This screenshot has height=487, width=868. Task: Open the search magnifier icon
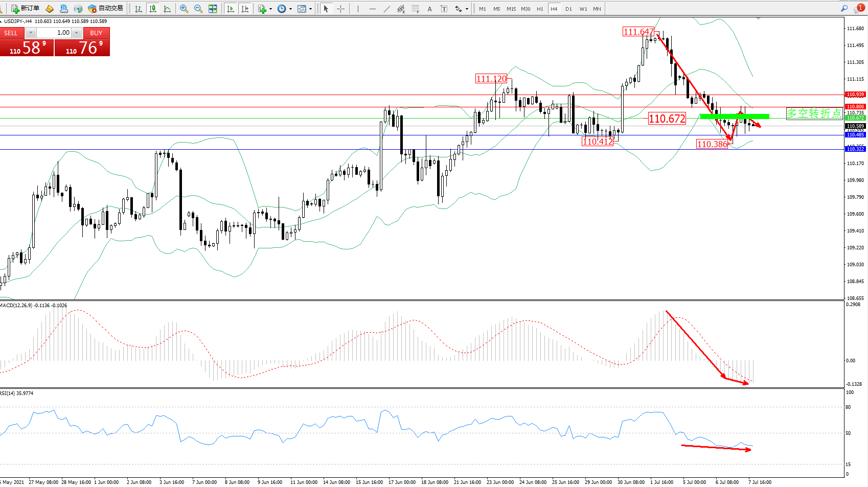[844, 9]
